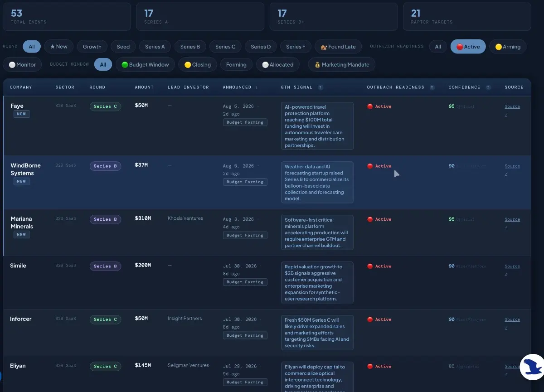Image resolution: width=544 pixels, height=392 pixels.
Task: Filter rounds by Series D chip
Action: [x=261, y=47]
